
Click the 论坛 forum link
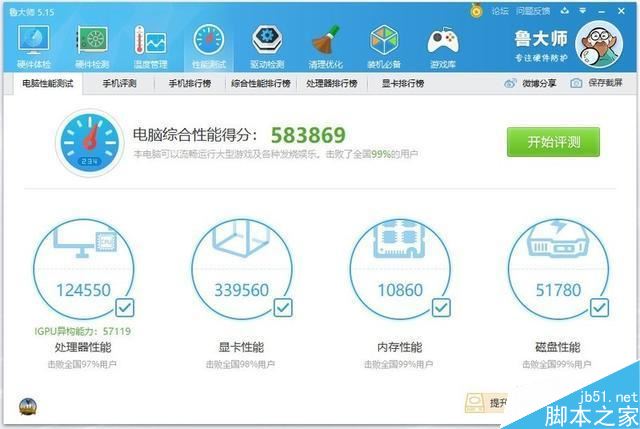[500, 11]
